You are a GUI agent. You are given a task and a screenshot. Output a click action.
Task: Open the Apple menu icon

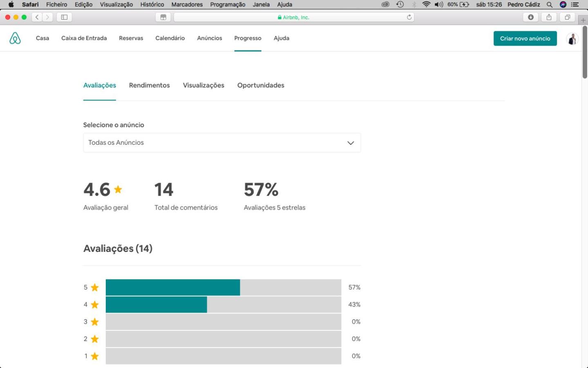point(11,4)
